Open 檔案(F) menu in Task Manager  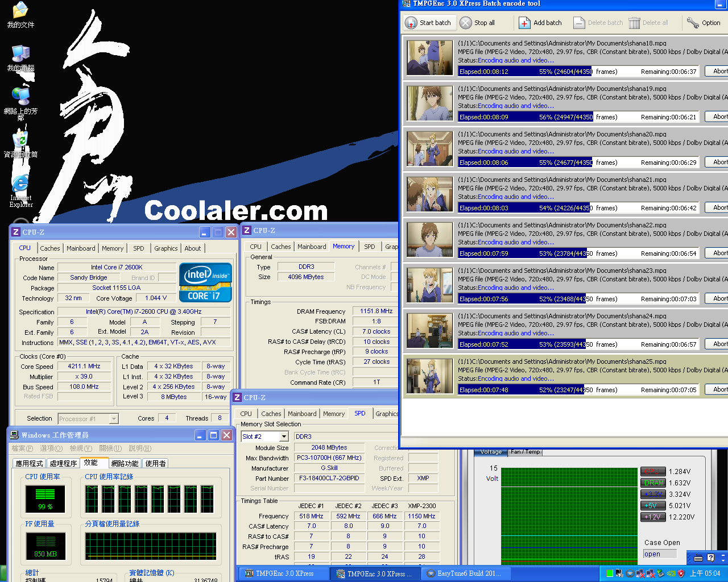22,448
